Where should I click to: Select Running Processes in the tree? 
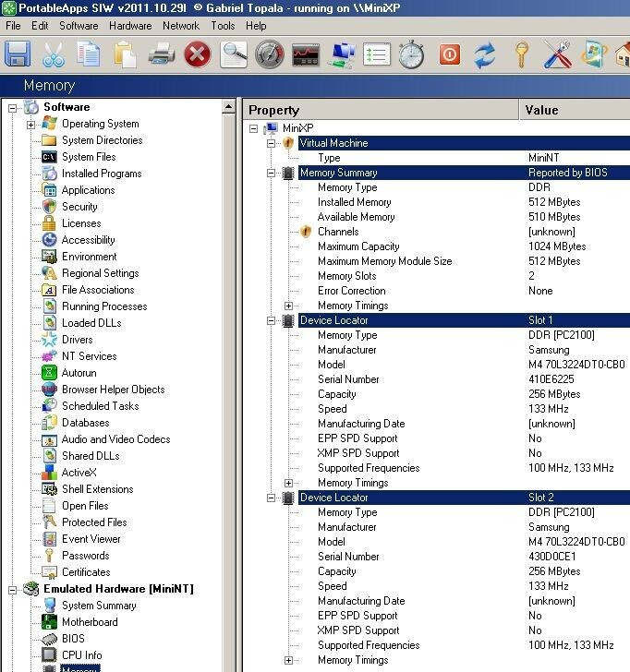coord(104,306)
